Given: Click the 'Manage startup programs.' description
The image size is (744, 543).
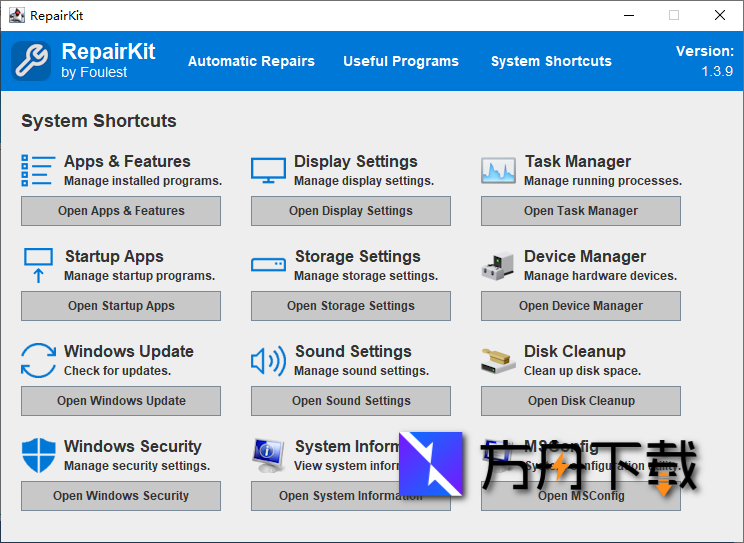Looking at the screenshot, I should [x=140, y=276].
